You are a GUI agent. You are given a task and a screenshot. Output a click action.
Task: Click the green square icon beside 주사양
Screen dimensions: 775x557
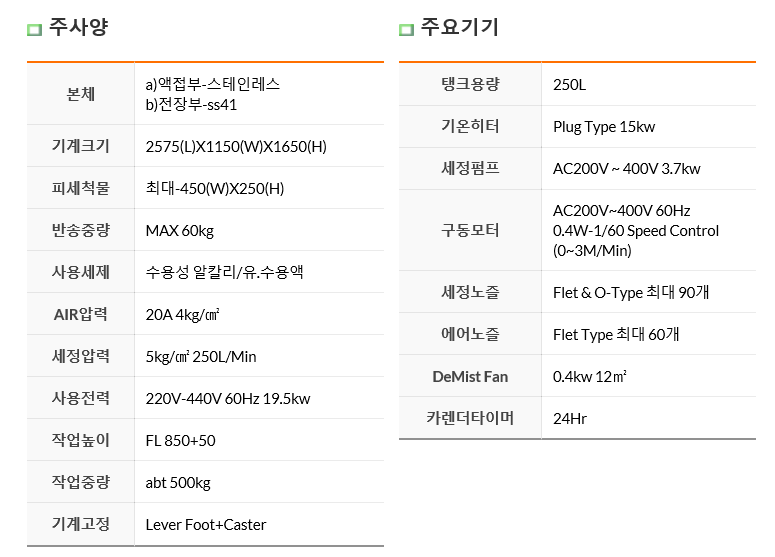click(x=34, y=30)
